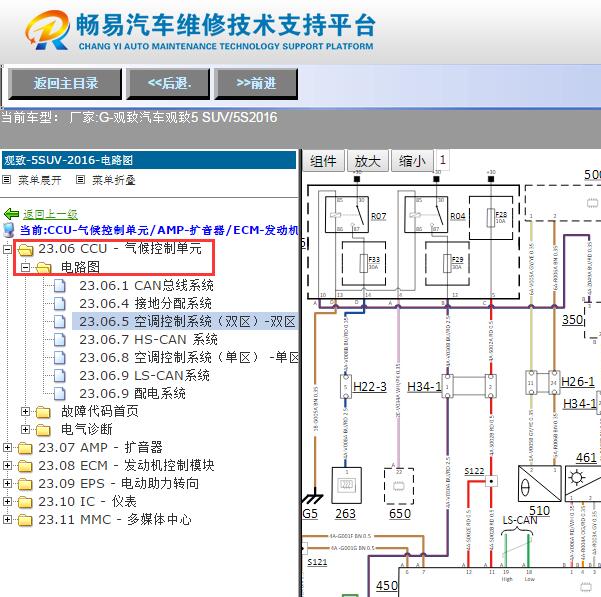Click current-path computer icon beside 当前:CCU
601x597 pixels.
(8, 230)
